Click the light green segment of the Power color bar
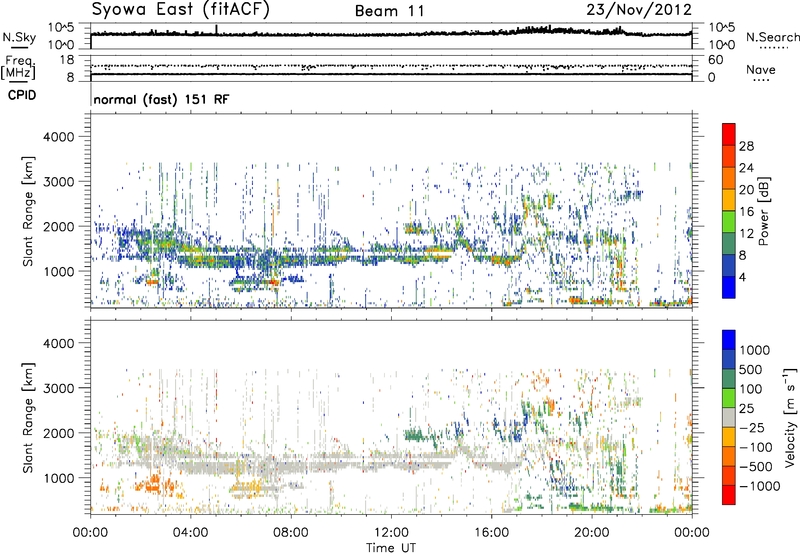 (729, 222)
